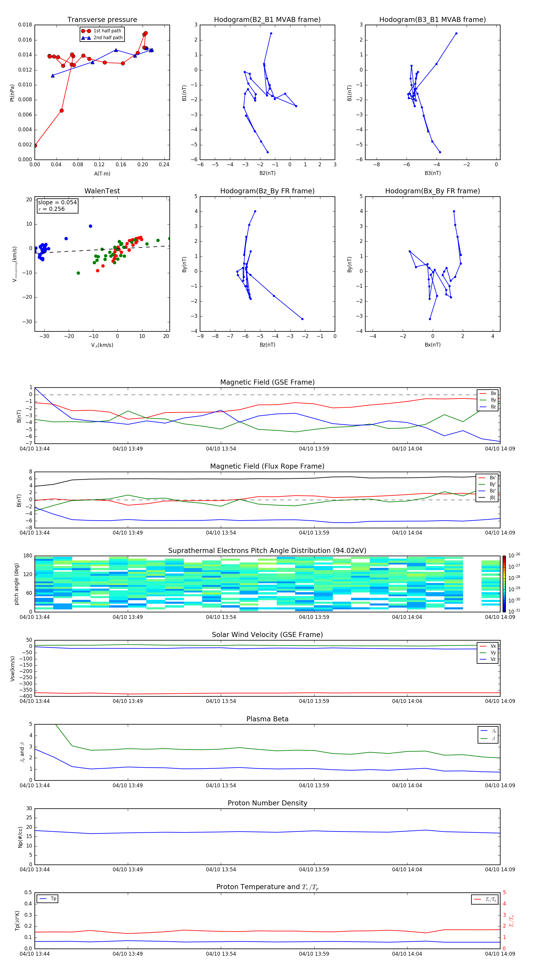
Task: Click the colorbar's top tick label (10^-26)
Action: tap(514, 555)
